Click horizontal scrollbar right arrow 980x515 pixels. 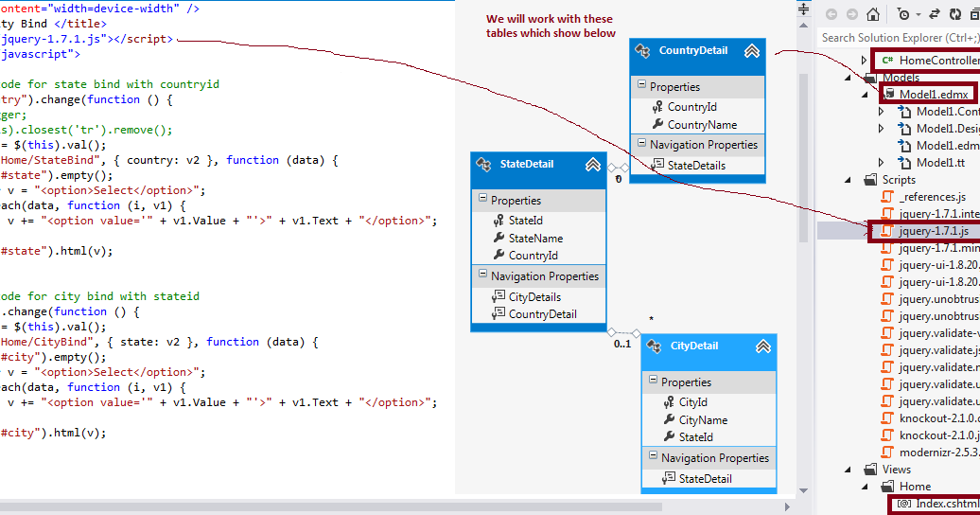(787, 506)
